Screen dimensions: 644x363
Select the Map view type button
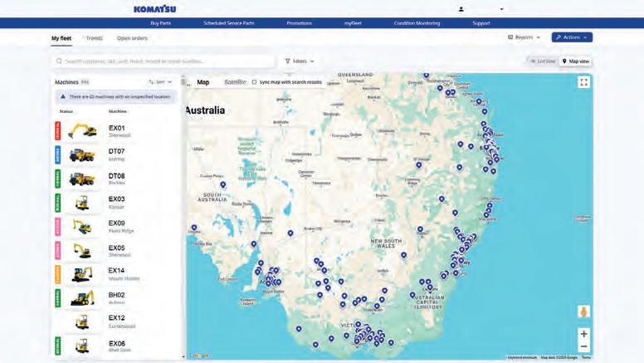pyautogui.click(x=202, y=82)
